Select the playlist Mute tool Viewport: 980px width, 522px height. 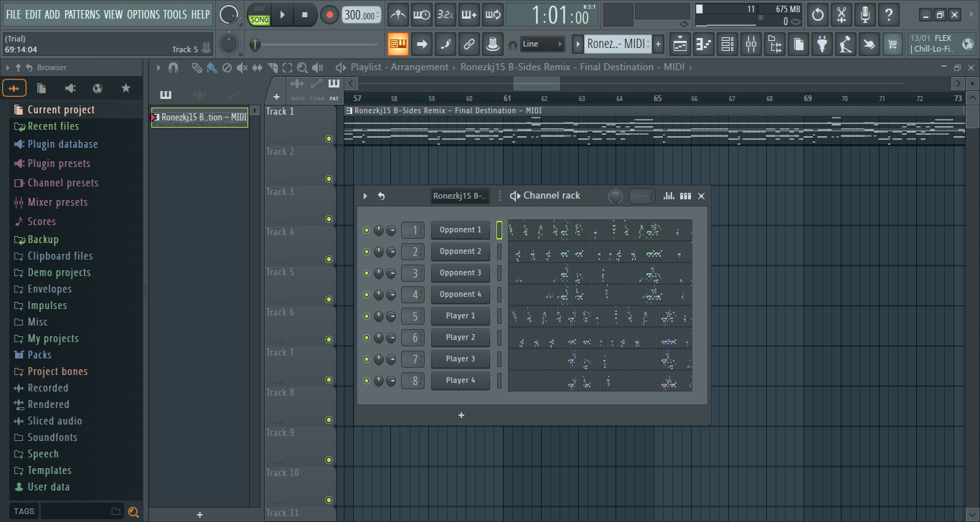click(242, 67)
